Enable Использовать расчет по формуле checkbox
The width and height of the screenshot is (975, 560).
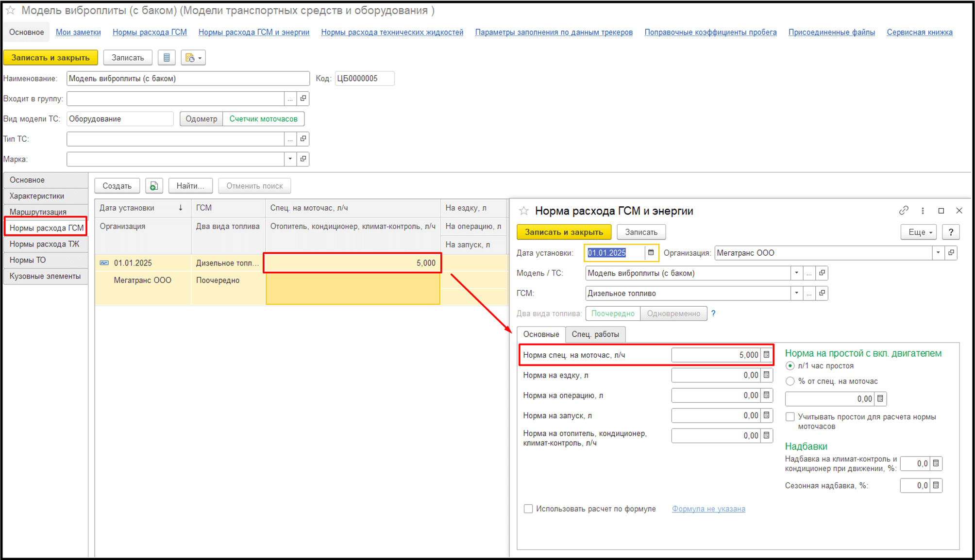click(x=528, y=509)
